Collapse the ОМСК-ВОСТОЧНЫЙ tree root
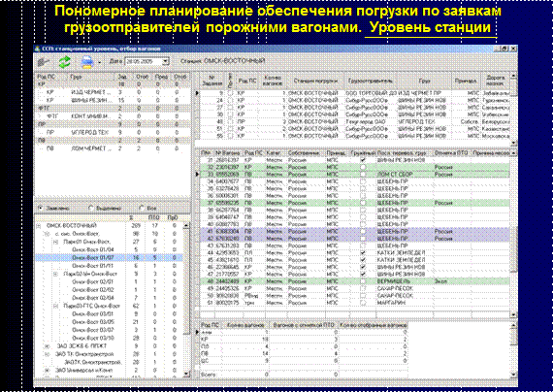This screenshot has height=392, width=553. tap(39, 226)
